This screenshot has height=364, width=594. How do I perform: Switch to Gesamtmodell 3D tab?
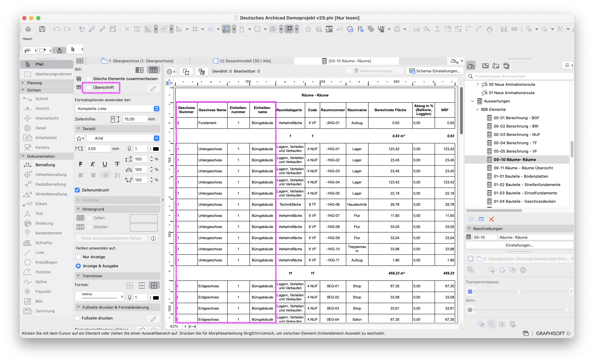242,61
